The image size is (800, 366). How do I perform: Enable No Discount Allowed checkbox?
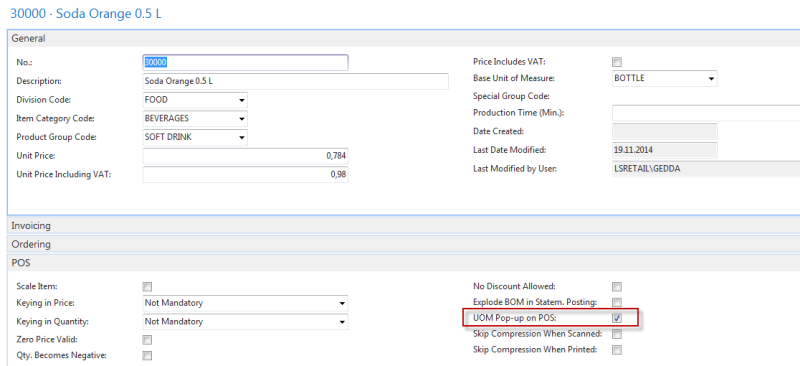(617, 287)
